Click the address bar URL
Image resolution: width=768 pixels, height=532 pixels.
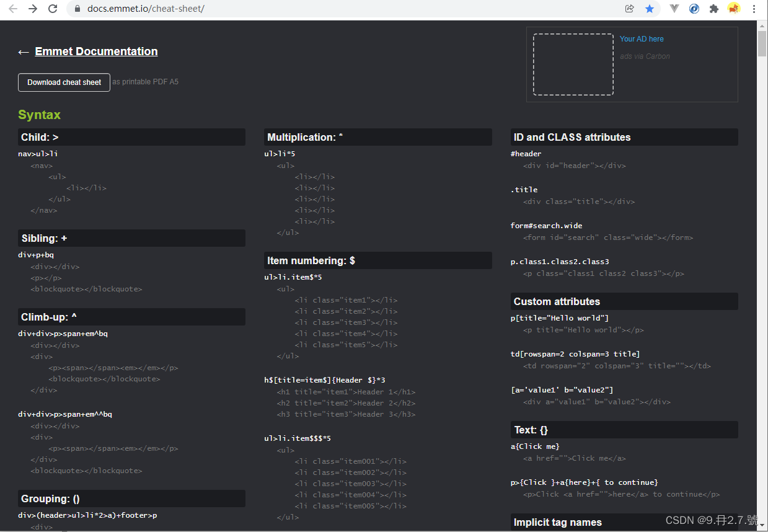[146, 9]
